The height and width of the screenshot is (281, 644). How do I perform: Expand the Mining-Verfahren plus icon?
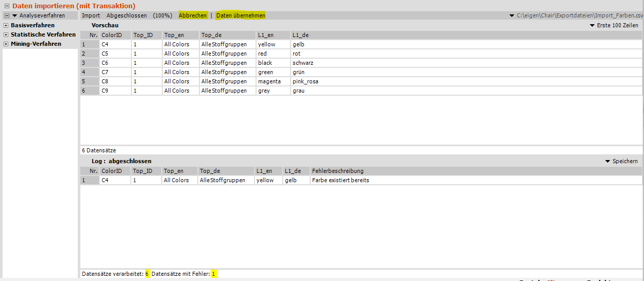pos(6,44)
